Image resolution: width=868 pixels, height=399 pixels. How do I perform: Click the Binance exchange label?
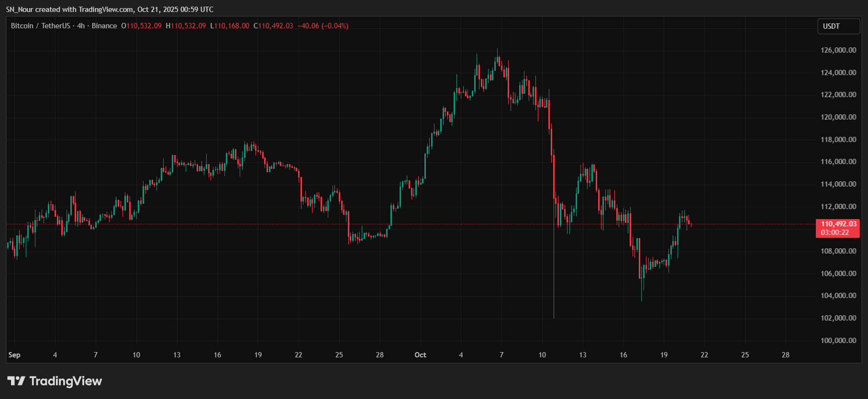pyautogui.click(x=104, y=26)
